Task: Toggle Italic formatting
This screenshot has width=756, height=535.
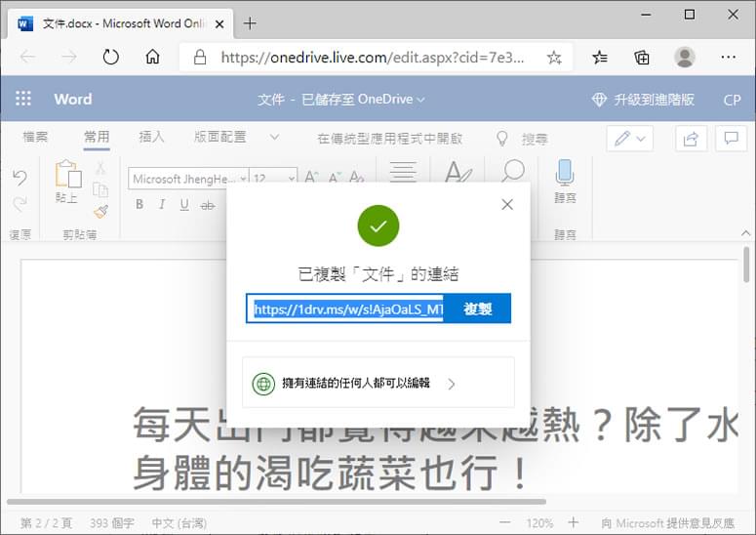Action: click(162, 204)
